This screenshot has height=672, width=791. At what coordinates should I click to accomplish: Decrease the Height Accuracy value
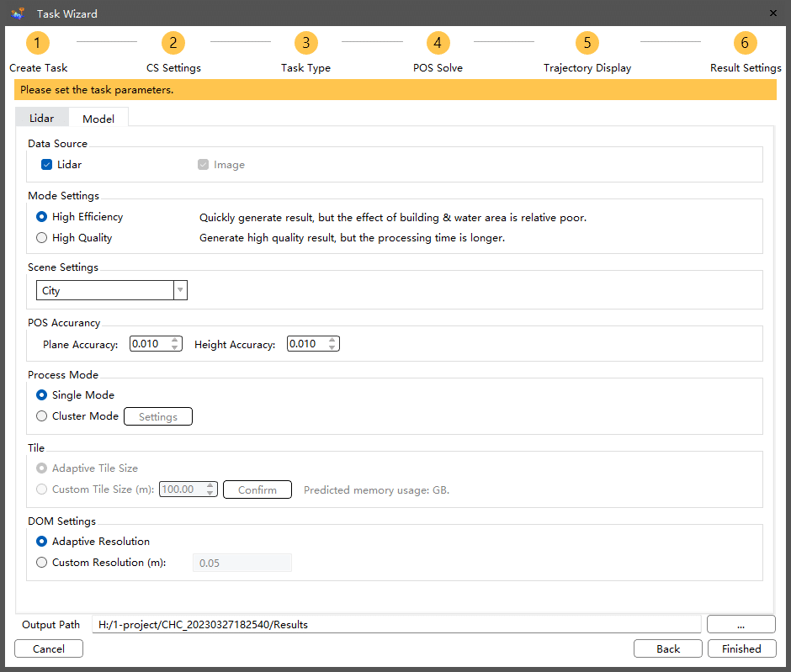332,347
